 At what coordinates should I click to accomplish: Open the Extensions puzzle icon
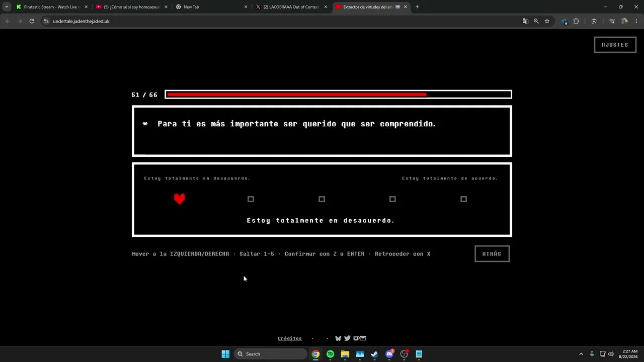pyautogui.click(x=576, y=21)
